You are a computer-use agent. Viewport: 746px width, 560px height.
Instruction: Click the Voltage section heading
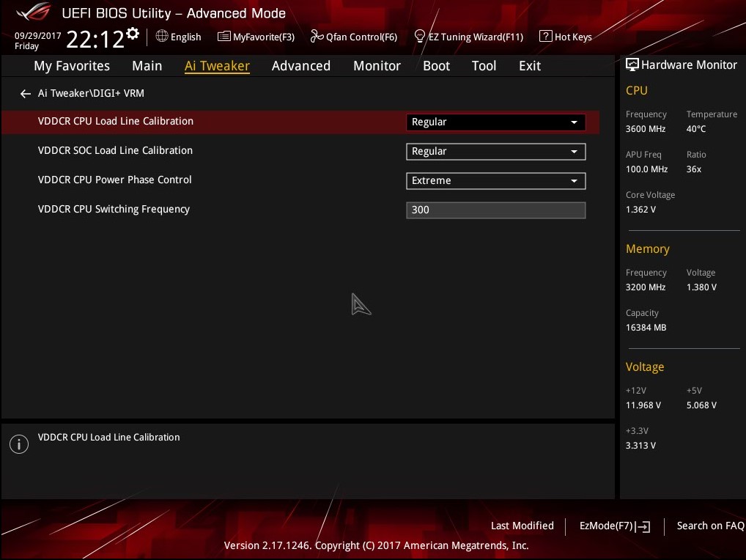[645, 366]
